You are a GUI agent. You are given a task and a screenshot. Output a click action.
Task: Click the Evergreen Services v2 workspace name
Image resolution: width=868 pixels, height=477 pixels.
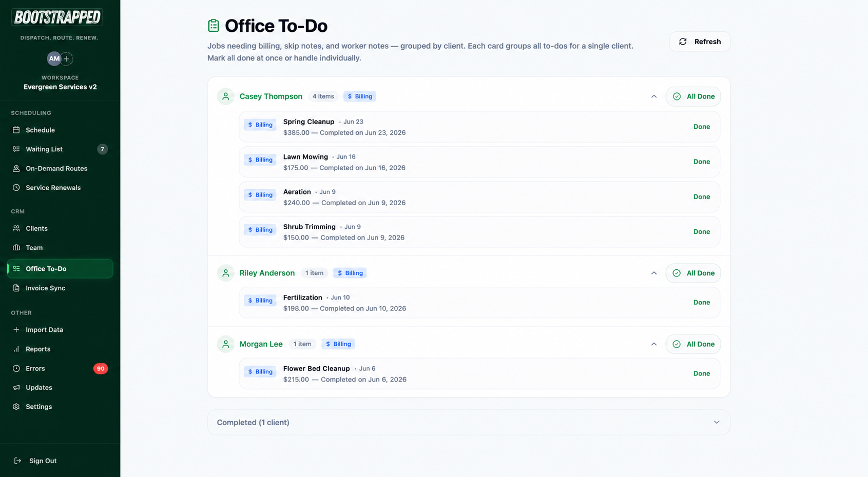pos(60,87)
